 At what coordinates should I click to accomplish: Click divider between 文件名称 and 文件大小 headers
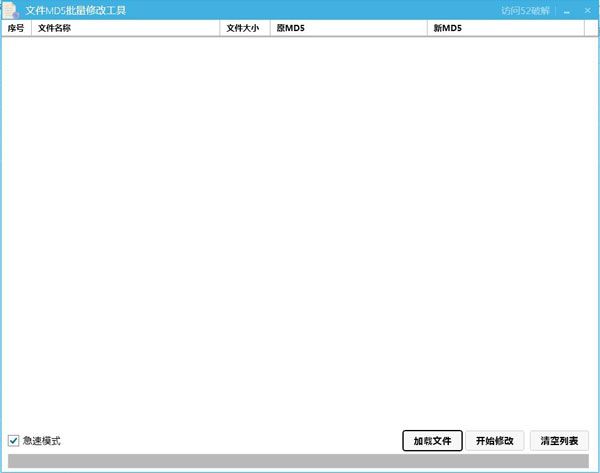pos(220,29)
